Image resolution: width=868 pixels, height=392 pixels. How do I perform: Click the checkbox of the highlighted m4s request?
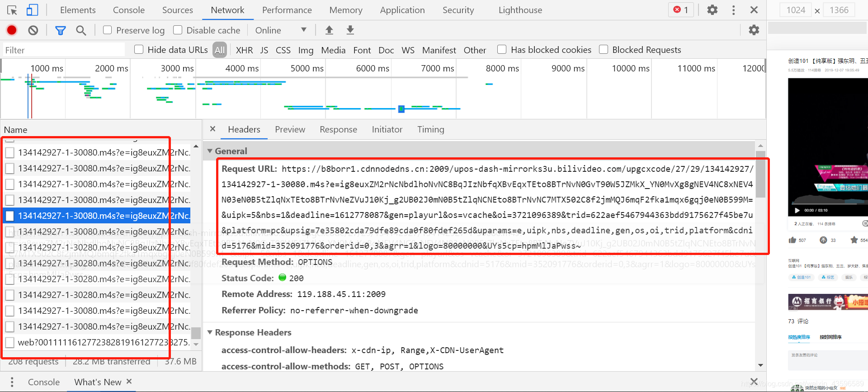pos(9,216)
